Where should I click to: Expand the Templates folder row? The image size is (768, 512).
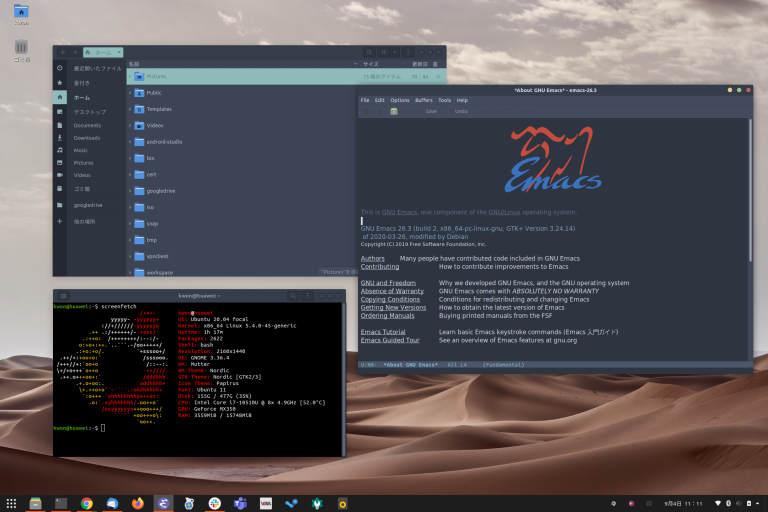pyautogui.click(x=130, y=109)
